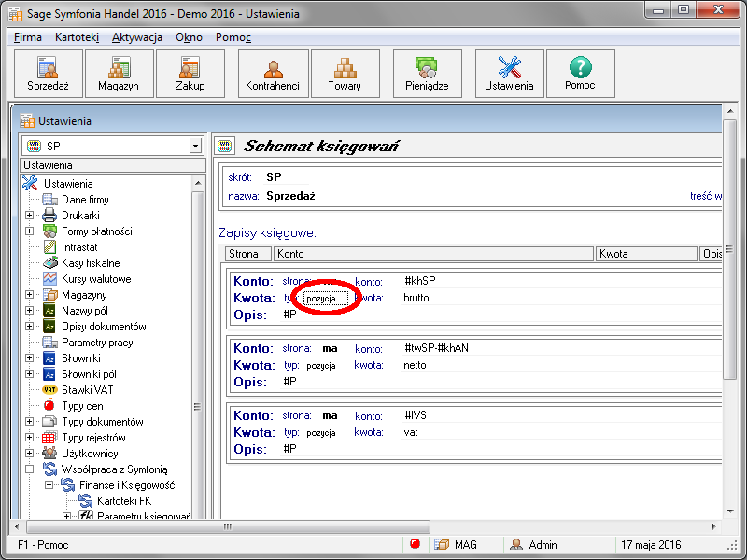Open the Zakup toolbar button
The image size is (747, 560).
click(190, 74)
